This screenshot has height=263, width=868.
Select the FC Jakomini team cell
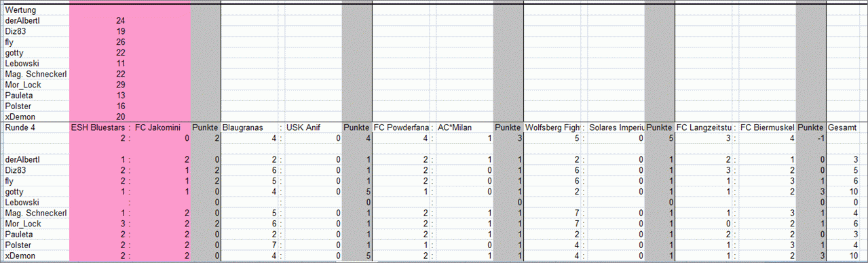162,127
